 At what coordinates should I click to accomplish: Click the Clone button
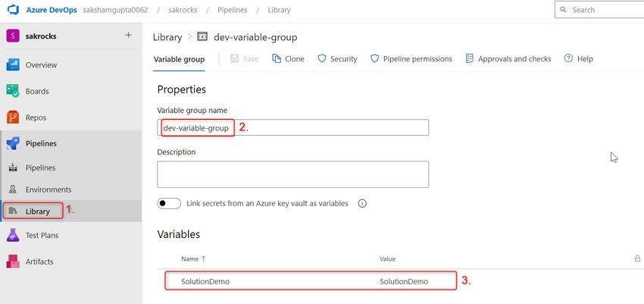[287, 59]
